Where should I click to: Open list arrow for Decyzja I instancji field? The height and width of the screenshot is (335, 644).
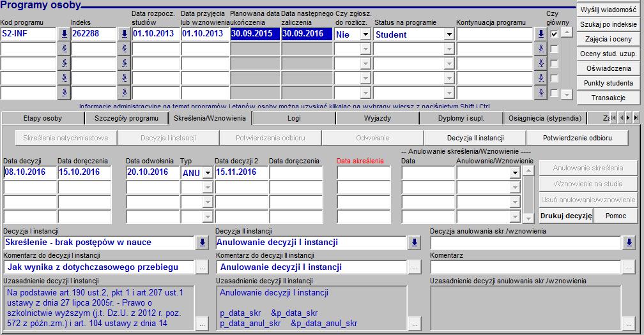[202, 242]
